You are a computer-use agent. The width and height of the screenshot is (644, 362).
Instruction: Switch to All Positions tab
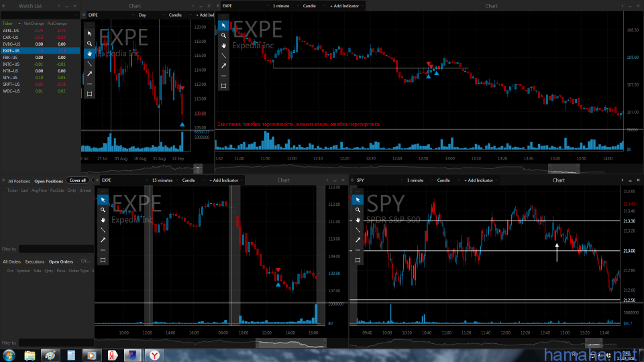(19, 181)
